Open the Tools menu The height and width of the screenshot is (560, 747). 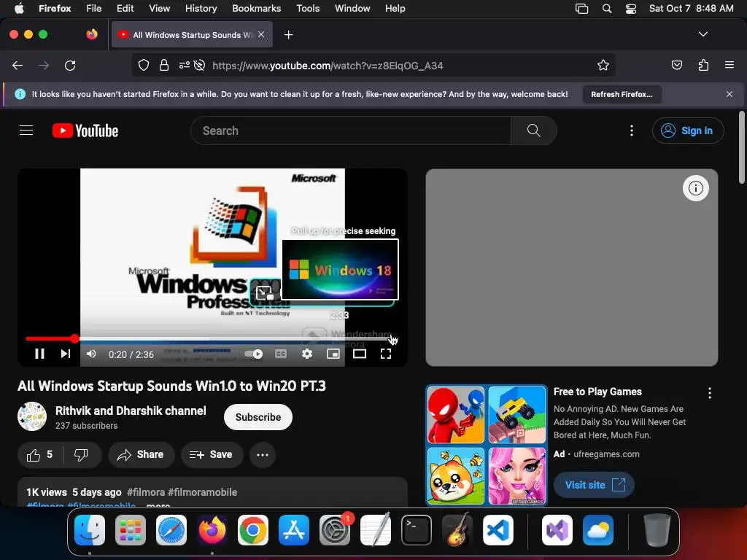pyautogui.click(x=308, y=8)
